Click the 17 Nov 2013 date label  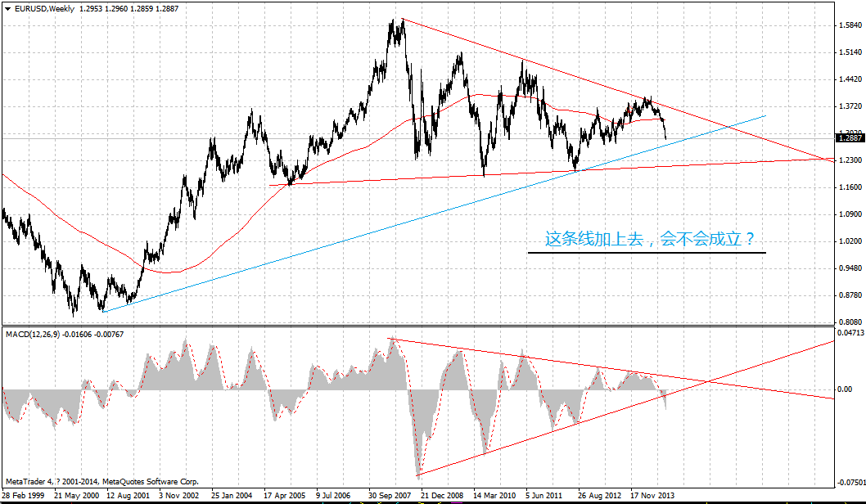tap(654, 496)
